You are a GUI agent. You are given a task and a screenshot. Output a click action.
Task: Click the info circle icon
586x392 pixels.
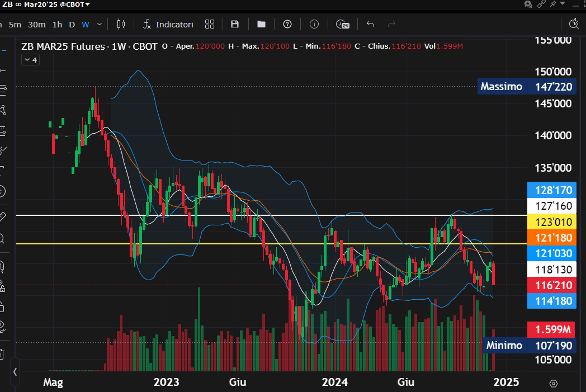[x=314, y=24]
